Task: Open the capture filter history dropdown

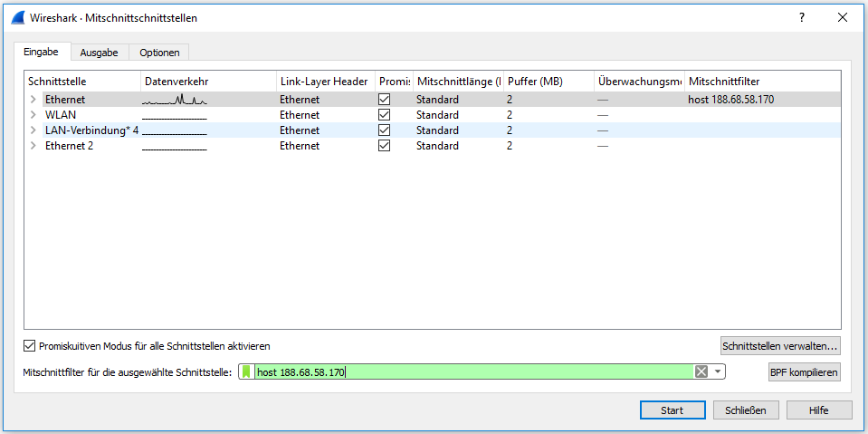Action: [x=718, y=372]
